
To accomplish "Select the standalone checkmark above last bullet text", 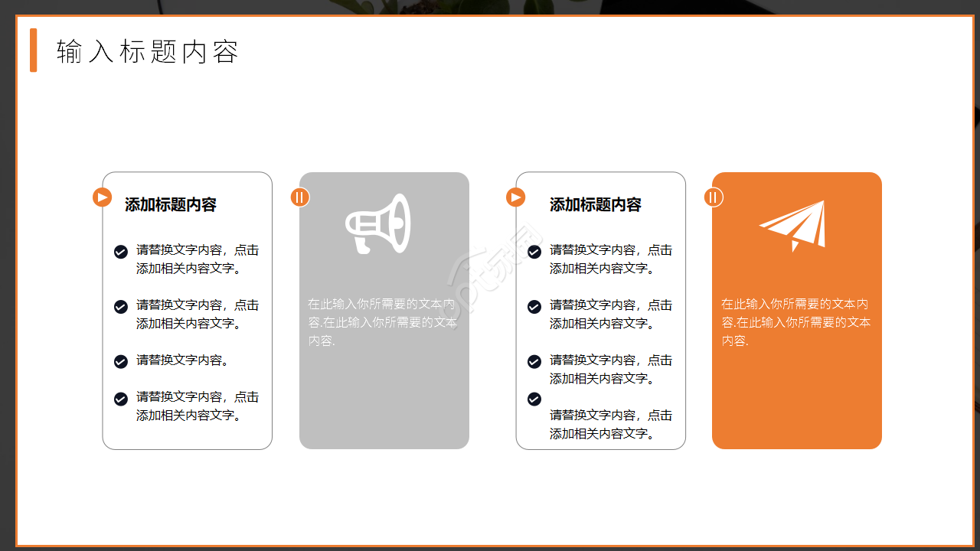I will (x=534, y=399).
